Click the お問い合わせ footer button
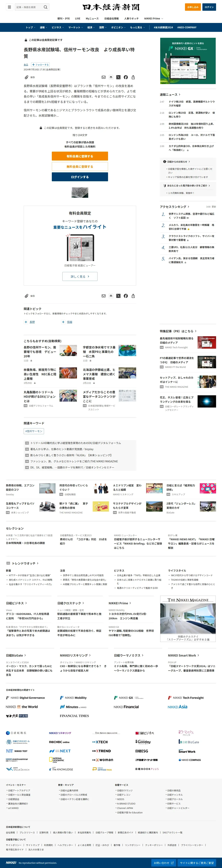This screenshot has width=222, height=868. click(164, 863)
